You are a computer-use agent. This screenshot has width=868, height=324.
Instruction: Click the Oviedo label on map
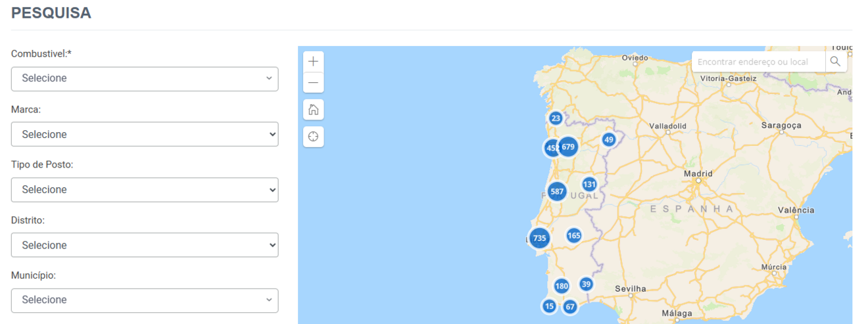(x=635, y=58)
